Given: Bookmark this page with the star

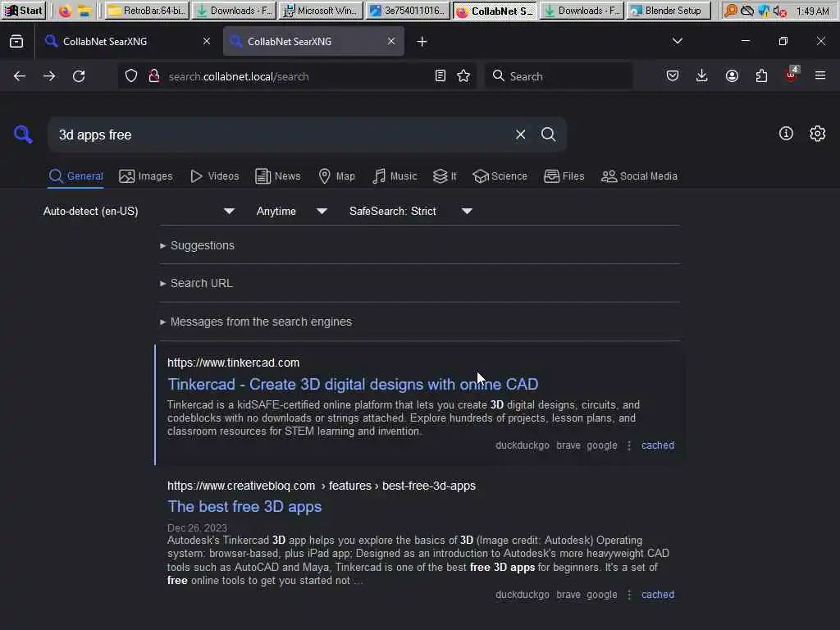Looking at the screenshot, I should (464, 76).
